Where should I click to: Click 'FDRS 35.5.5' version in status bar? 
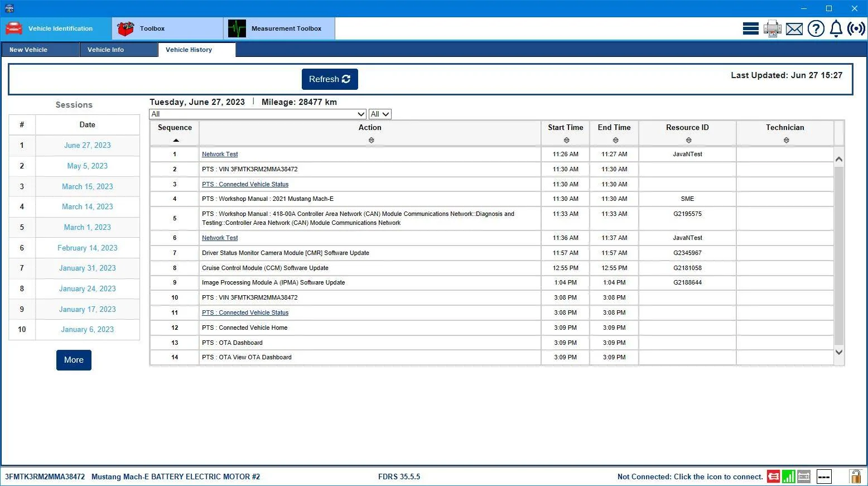[399, 477]
